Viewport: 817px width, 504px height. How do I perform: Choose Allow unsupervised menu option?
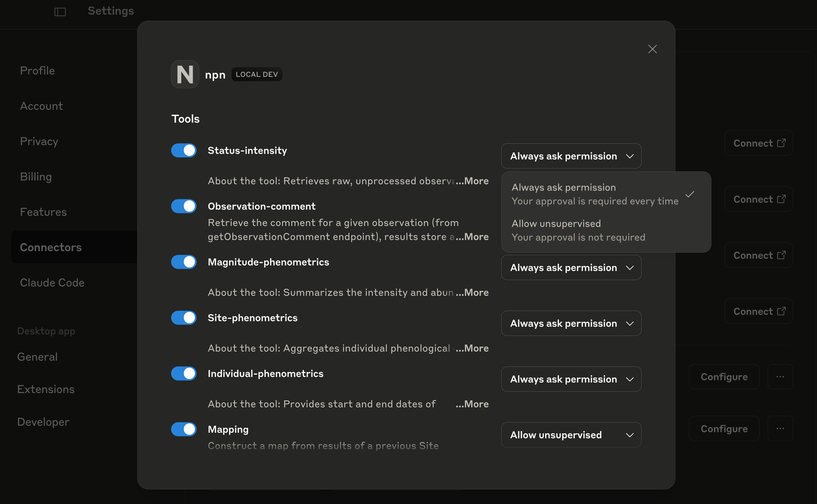(606, 230)
